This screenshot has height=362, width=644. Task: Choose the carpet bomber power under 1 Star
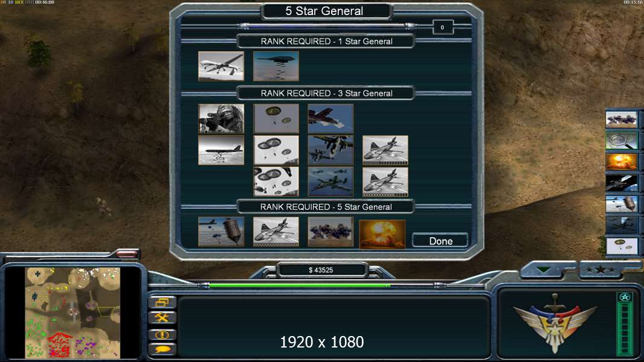click(276, 66)
